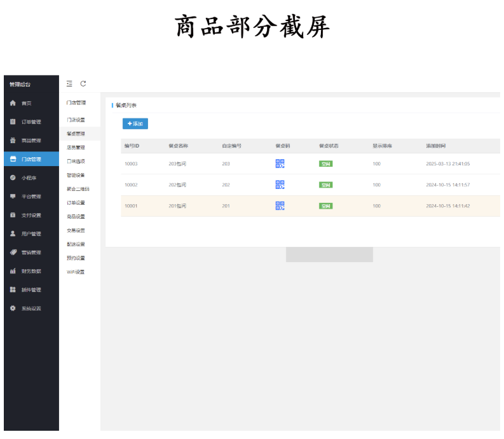Click the blue 添加 button
Image resolution: width=504 pixels, height=439 pixels.
(x=135, y=123)
